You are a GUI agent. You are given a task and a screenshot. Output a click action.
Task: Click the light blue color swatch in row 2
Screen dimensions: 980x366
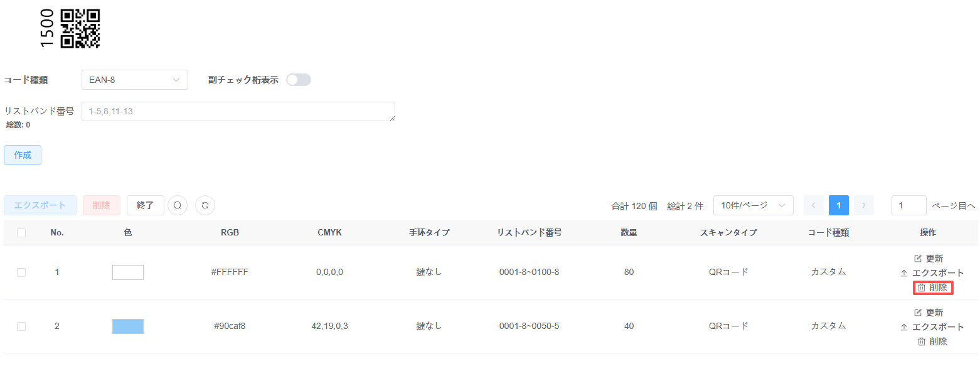[128, 326]
